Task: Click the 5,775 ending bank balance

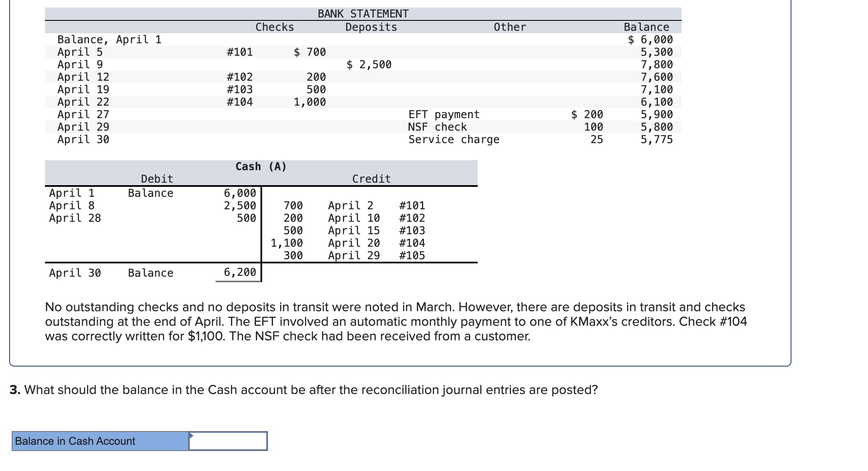Action: point(656,139)
